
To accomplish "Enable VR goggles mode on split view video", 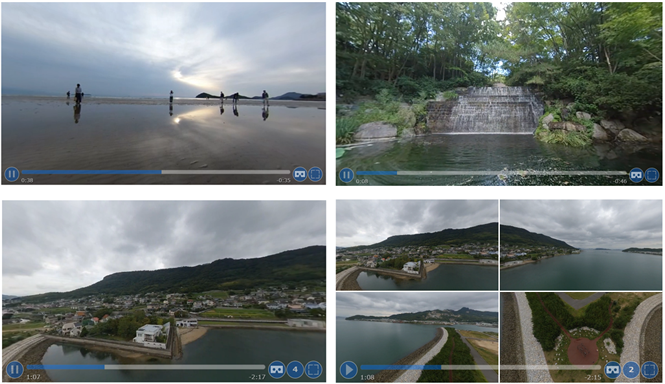I will point(612,370).
